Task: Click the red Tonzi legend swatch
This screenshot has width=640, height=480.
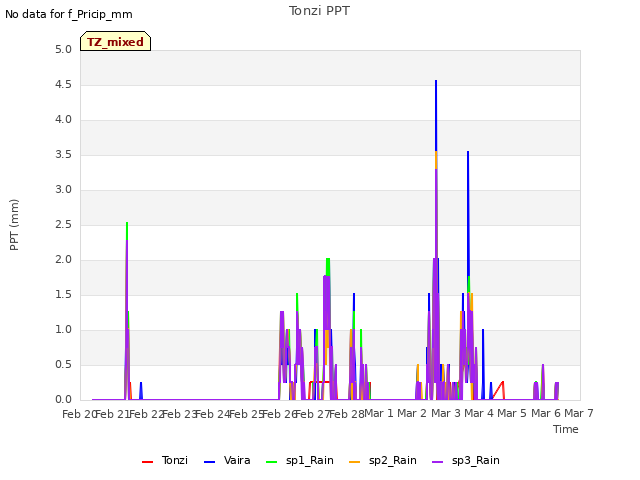Action: coord(147,462)
